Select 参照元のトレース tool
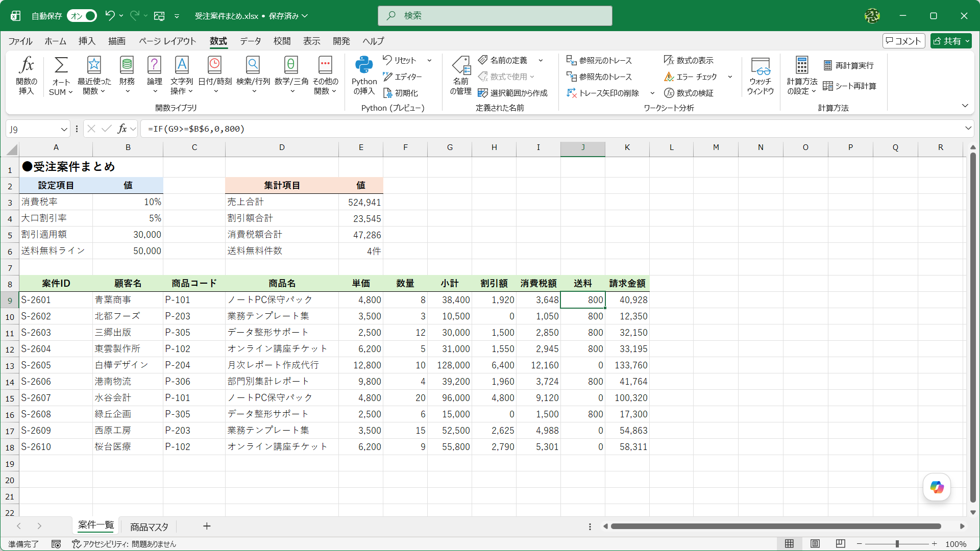 pyautogui.click(x=599, y=60)
